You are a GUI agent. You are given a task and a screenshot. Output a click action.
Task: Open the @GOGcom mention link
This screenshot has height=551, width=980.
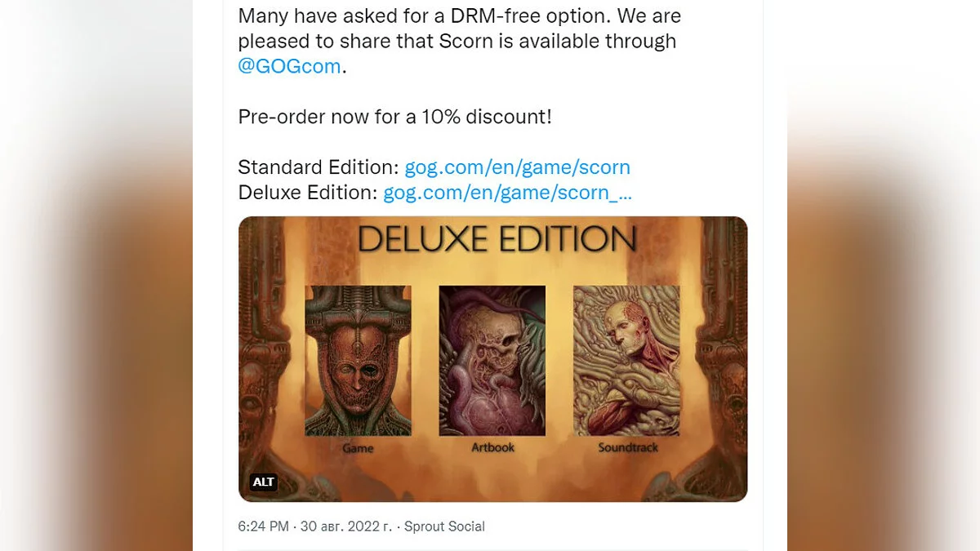[289, 66]
